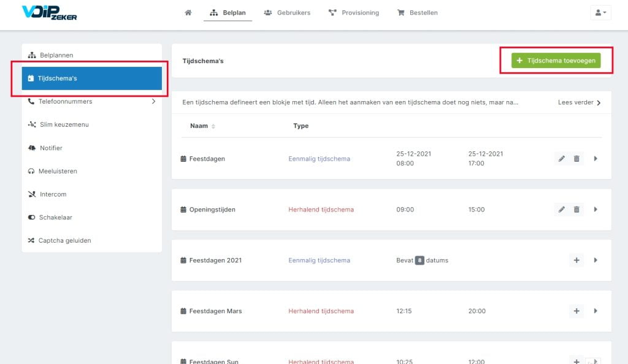628x364 pixels.
Task: Edit the Feestdagen schedule with pencil icon
Action: tap(562, 159)
